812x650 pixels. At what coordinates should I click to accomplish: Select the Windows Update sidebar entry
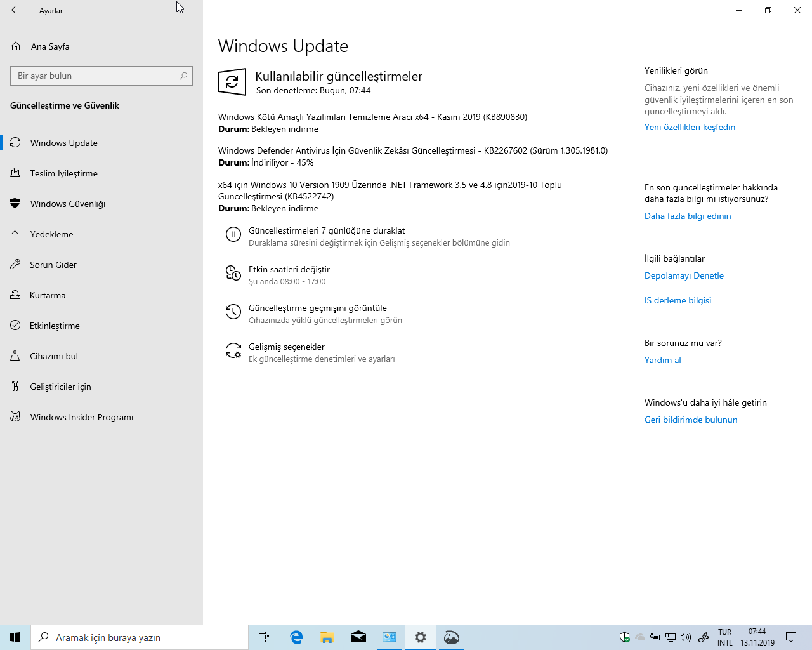(101, 143)
